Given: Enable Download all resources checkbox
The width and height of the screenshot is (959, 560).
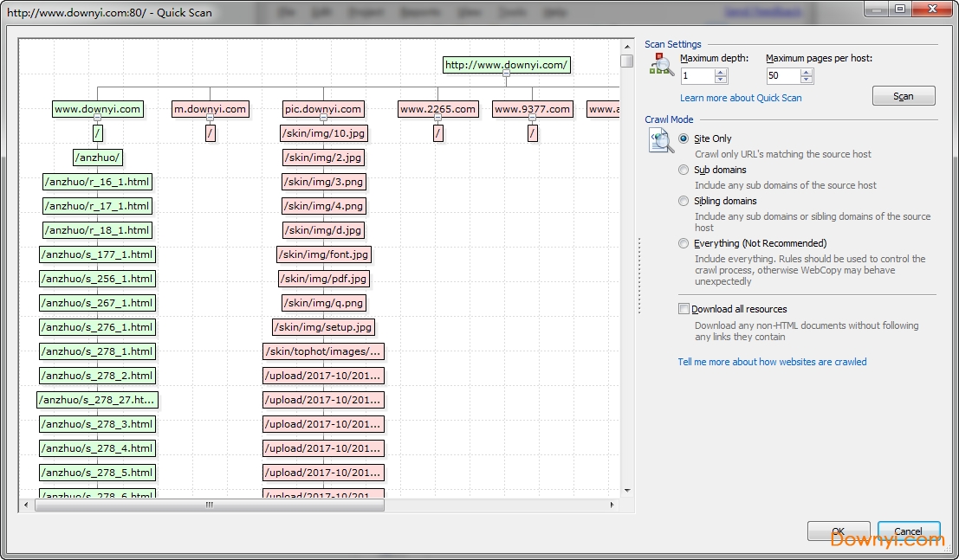Looking at the screenshot, I should tap(684, 309).
